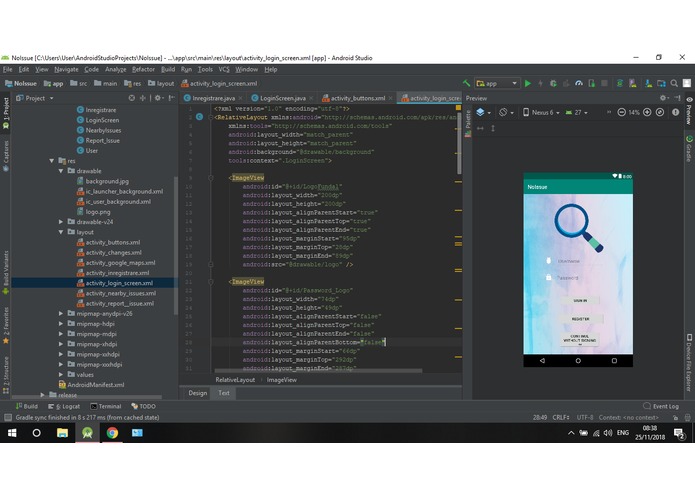Toggle 2: Favorites side panel
This screenshot has width=695, height=494.
(x=6, y=326)
